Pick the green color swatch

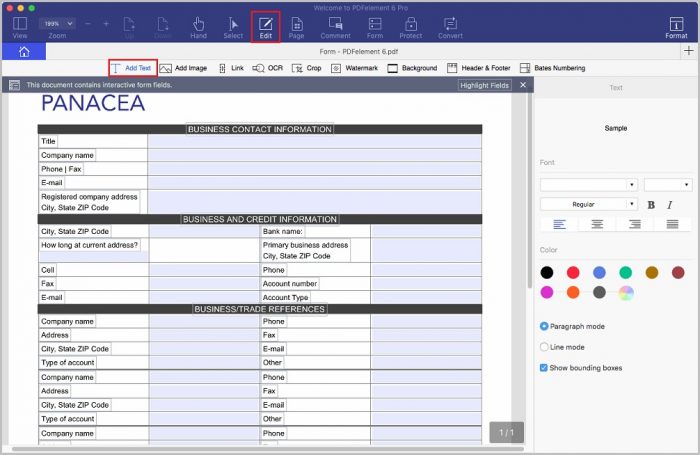625,272
